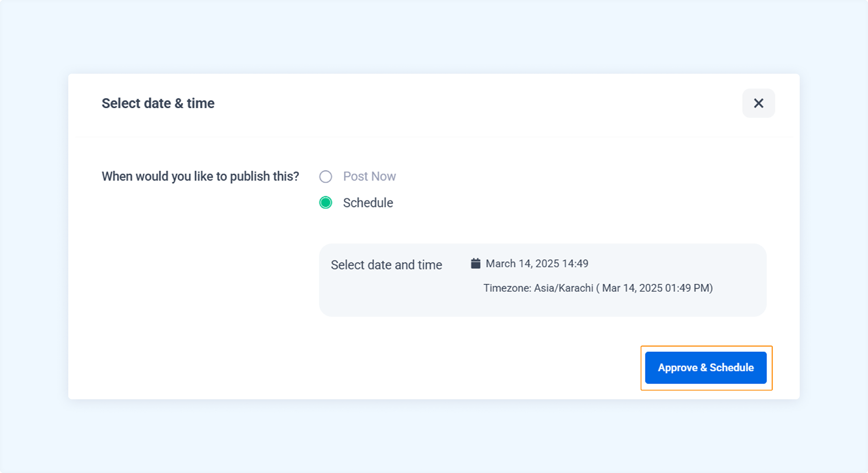
Task: Click the Select date & time heading
Action: (158, 103)
